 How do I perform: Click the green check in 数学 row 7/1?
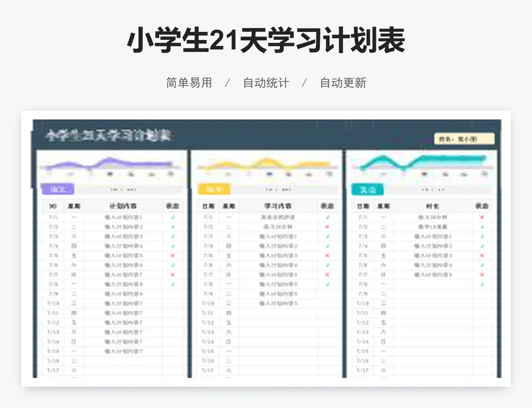[x=327, y=217]
